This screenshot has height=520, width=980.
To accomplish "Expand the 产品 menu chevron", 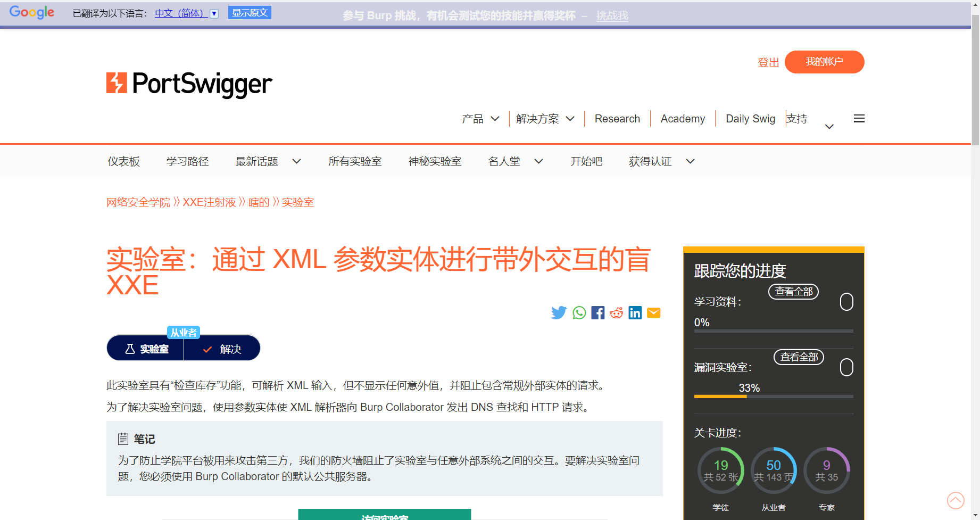I will (x=495, y=119).
